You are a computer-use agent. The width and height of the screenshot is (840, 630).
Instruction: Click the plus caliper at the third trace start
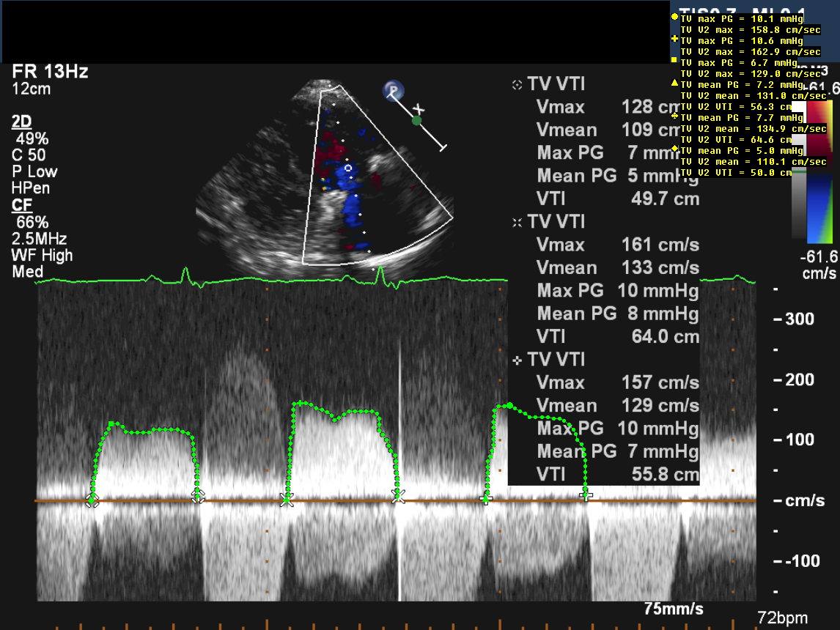pos(485,499)
